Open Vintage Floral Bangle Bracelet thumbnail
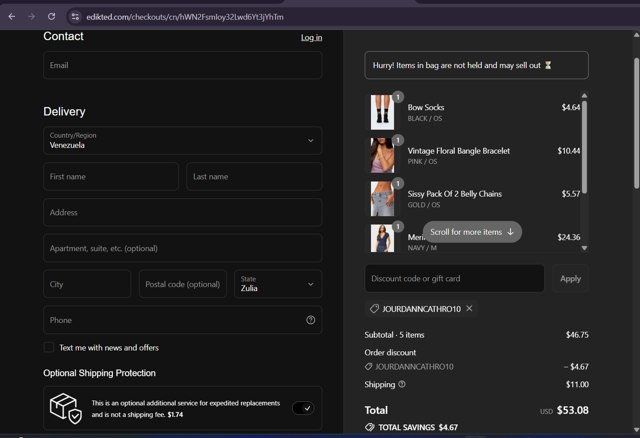The width and height of the screenshot is (640, 438). pyautogui.click(x=382, y=155)
